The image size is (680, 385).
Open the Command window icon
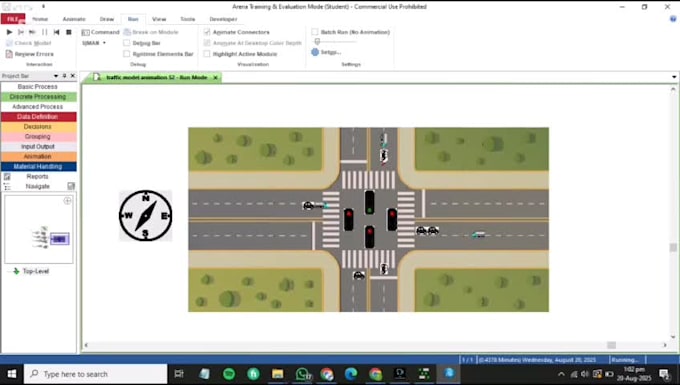[85, 32]
